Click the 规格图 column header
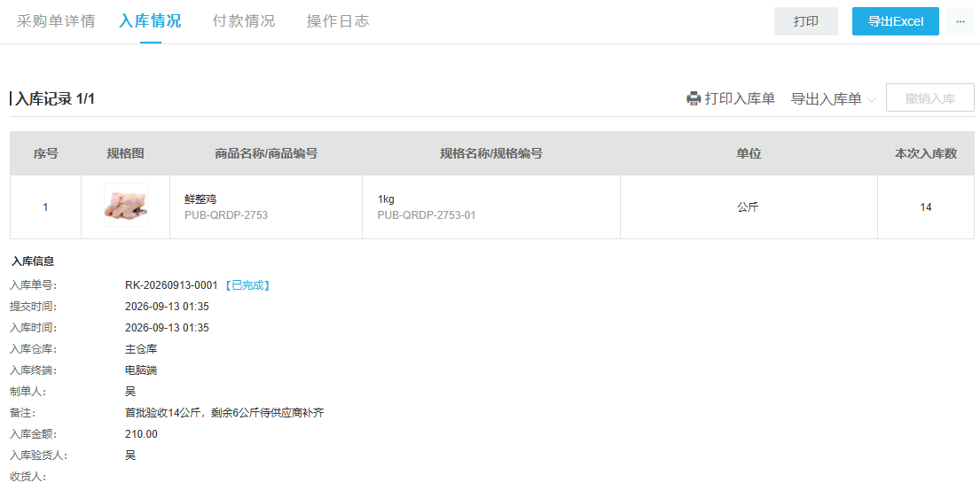Image resolution: width=980 pixels, height=483 pixels. (x=126, y=153)
